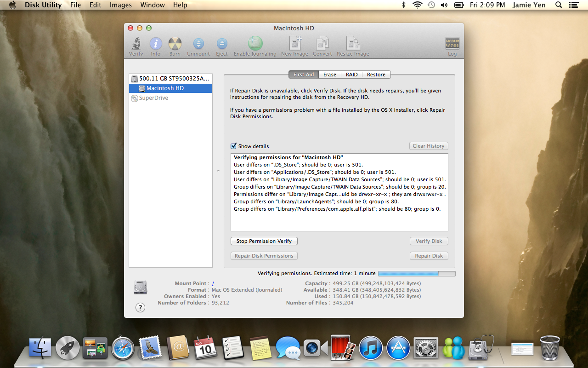This screenshot has height=368, width=588.
Task: Open Disk Utility icon in the Dock
Action: pyautogui.click(x=481, y=347)
